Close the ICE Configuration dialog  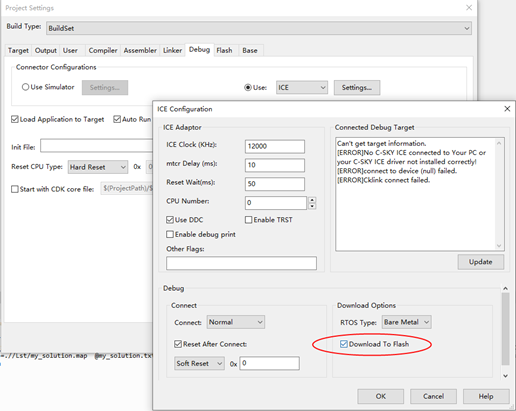tap(507, 109)
